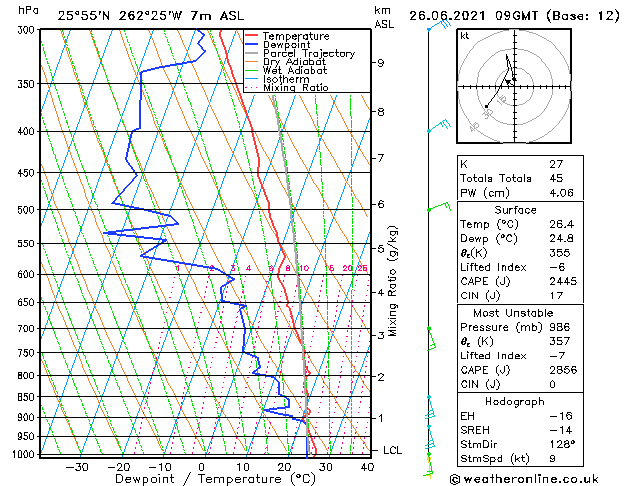Click the 1000 hPa pressure label
Viewport: 629px width, 486px height.
[25, 454]
